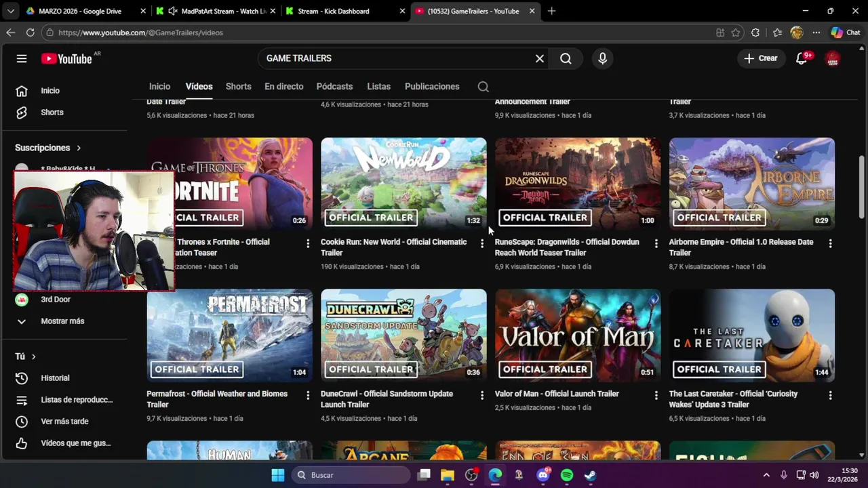Open the En directo tab
868x488 pixels.
[283, 87]
